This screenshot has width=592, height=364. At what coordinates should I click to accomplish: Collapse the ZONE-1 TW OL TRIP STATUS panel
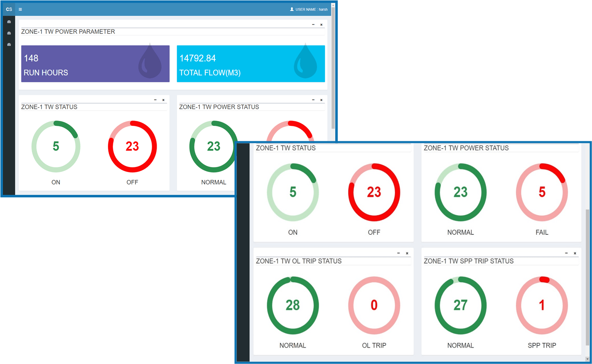point(398,253)
